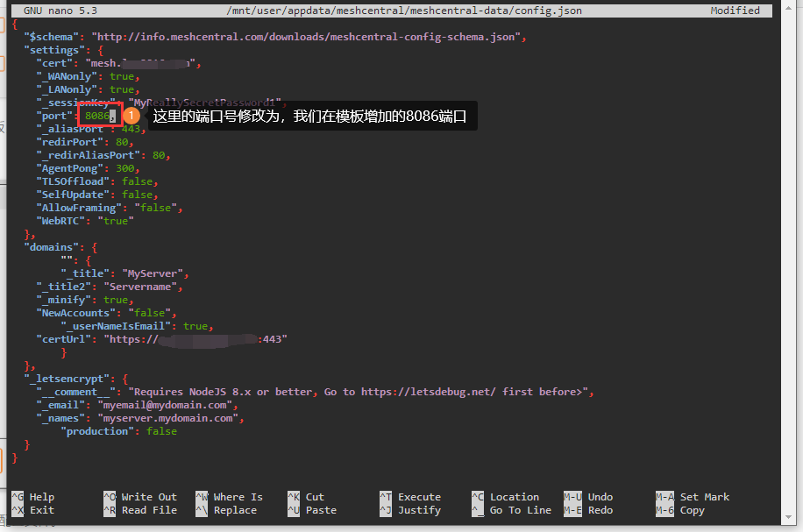Click the port value 8086
The image size is (803, 532).
pyautogui.click(x=96, y=116)
